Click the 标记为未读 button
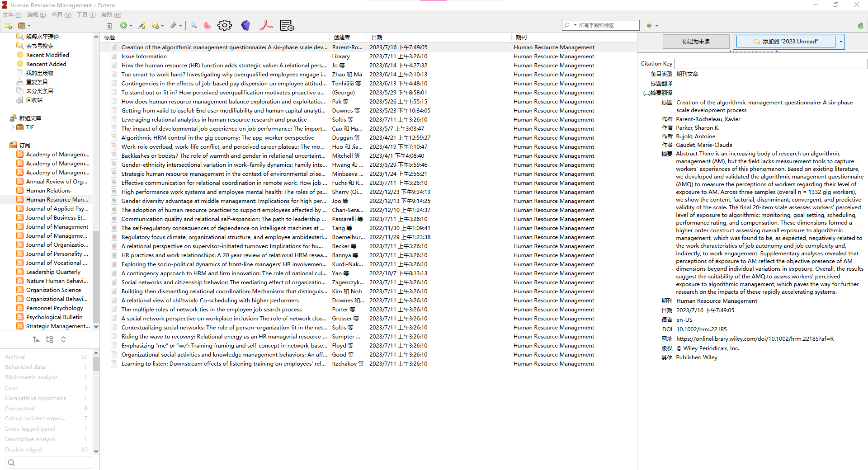 tap(696, 42)
